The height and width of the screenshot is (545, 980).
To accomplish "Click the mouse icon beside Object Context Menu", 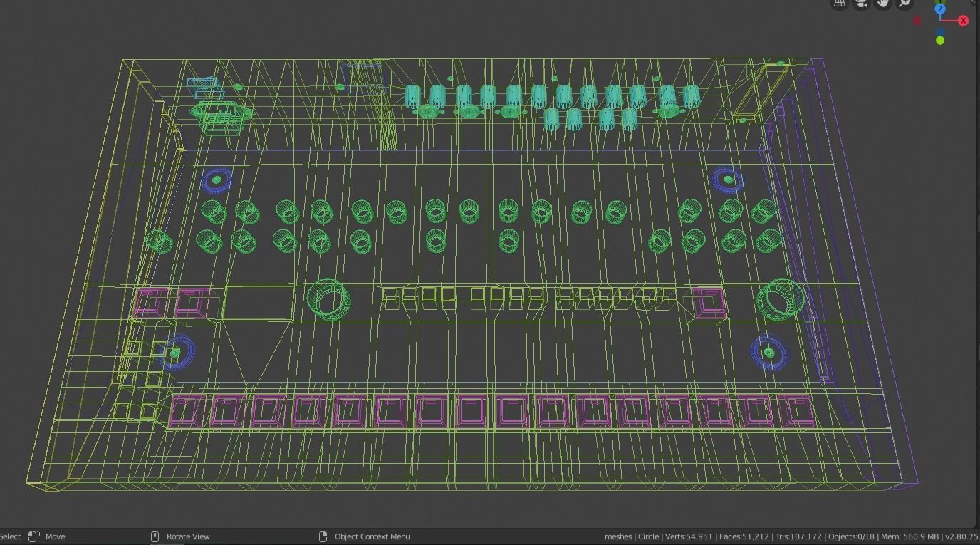I will (x=323, y=536).
